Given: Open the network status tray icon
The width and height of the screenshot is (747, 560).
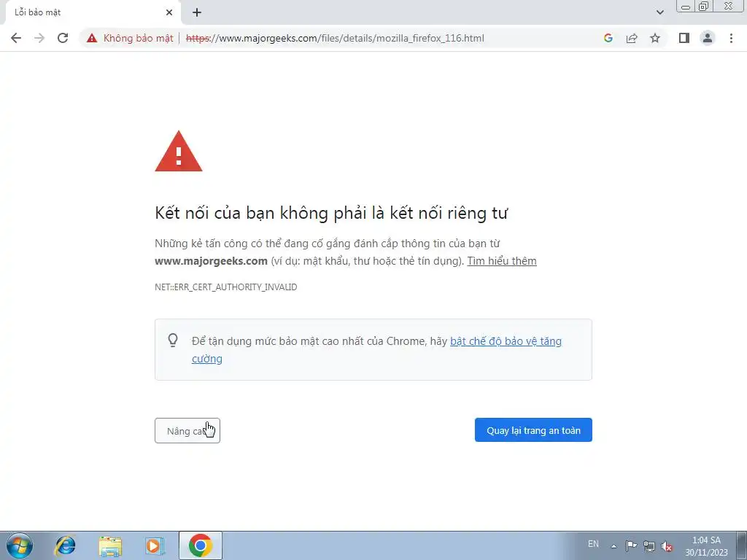Looking at the screenshot, I should tap(649, 545).
